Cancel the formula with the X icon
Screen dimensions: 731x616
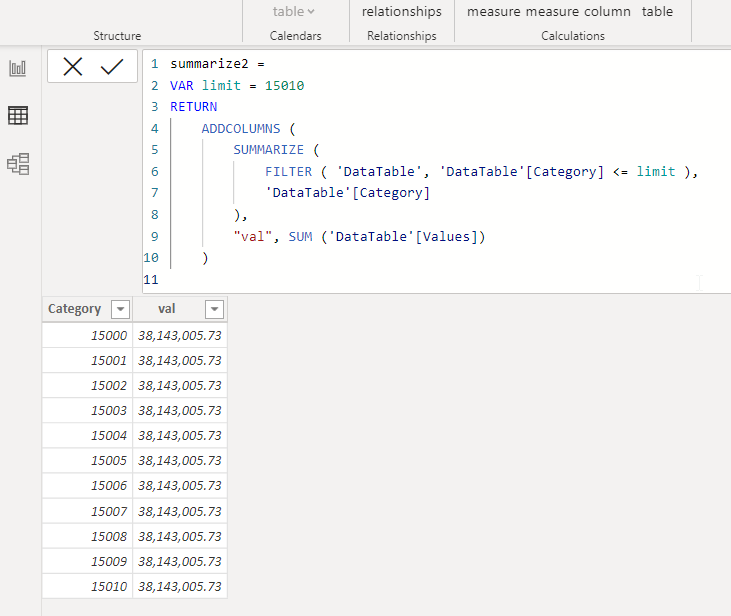(x=73, y=67)
